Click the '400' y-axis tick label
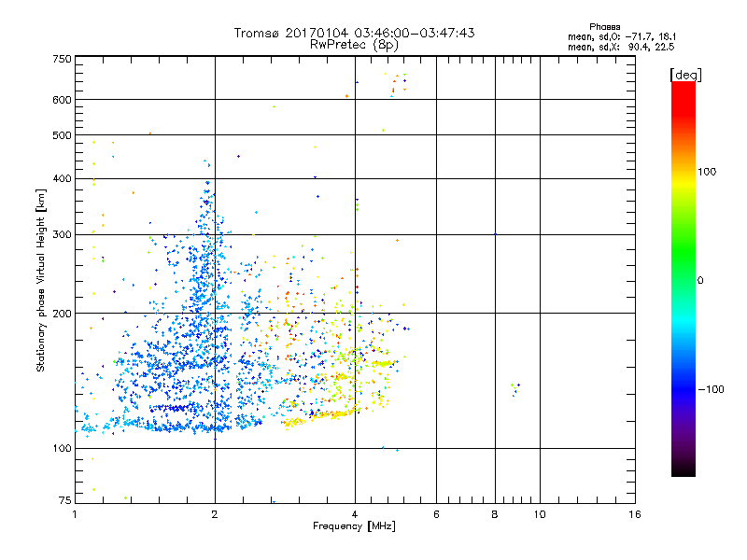Image resolution: width=747 pixels, height=560 pixels. (x=62, y=178)
